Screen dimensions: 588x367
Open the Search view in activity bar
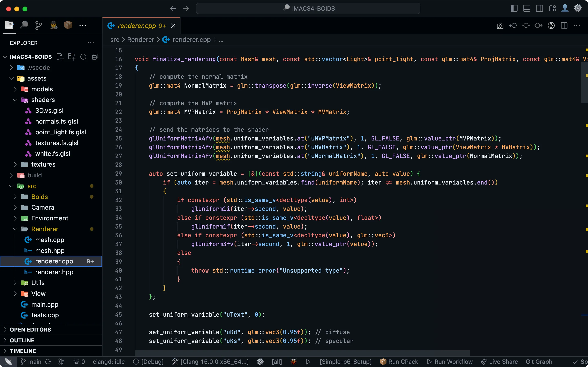pos(24,25)
